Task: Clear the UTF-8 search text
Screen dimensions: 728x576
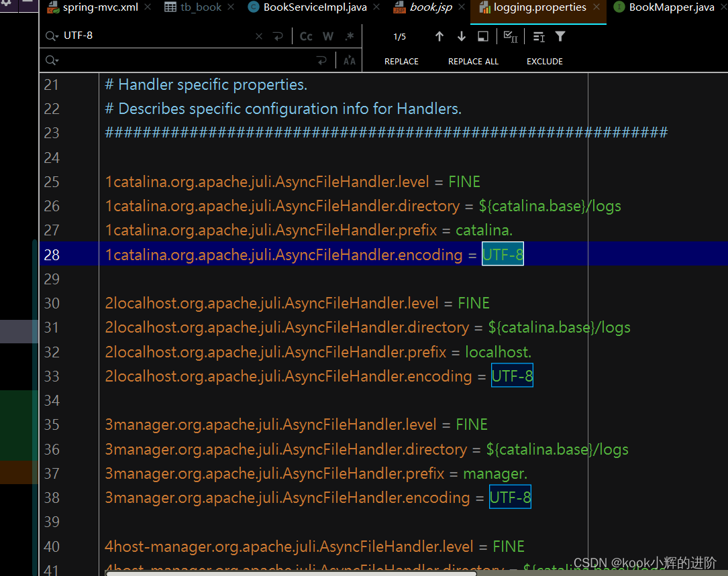Action: coord(258,36)
